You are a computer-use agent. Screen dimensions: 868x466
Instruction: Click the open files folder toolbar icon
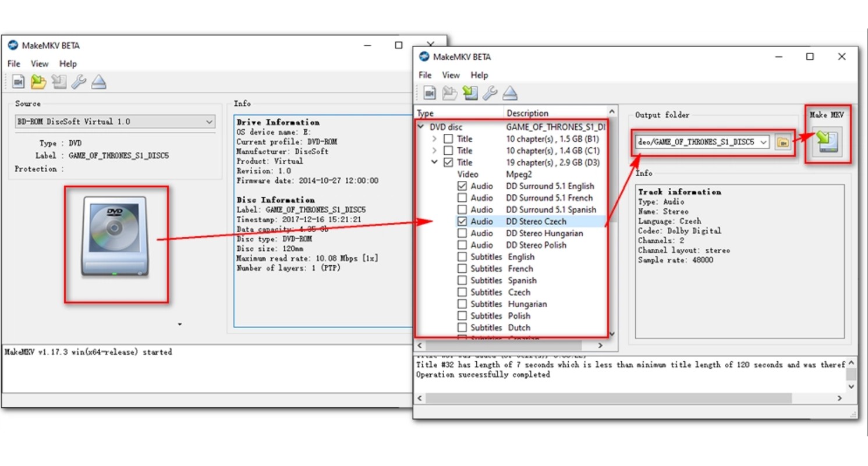[449, 93]
